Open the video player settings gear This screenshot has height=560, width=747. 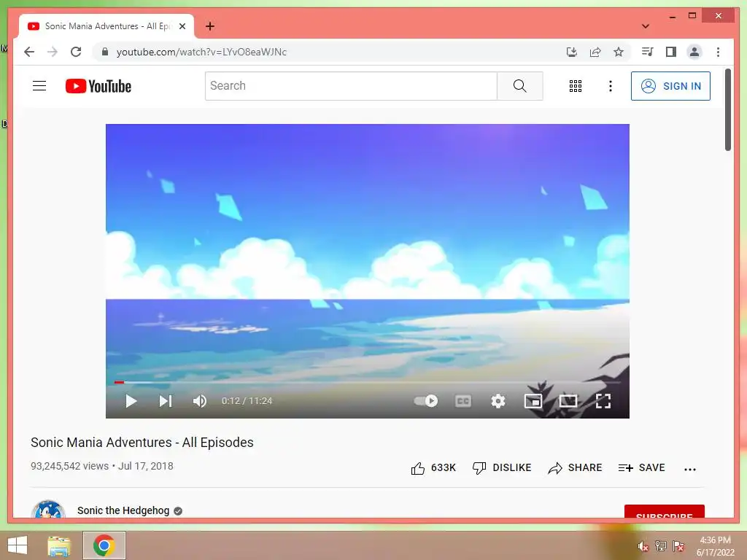(x=498, y=401)
